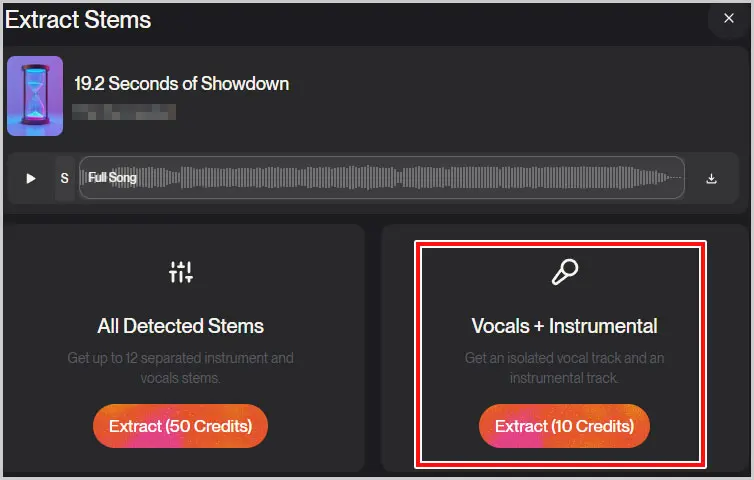Viewport: 754px width, 480px height.
Task: Click Extract (10 Credits) button
Action: [564, 426]
